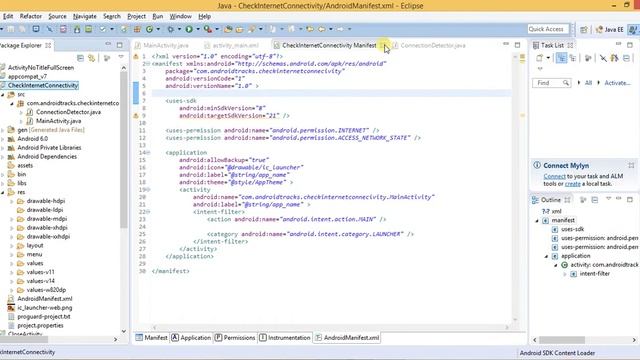Viewport: 640px width, 360px height.
Task: Click Collapse All icon in Task List
Action: (626, 58)
